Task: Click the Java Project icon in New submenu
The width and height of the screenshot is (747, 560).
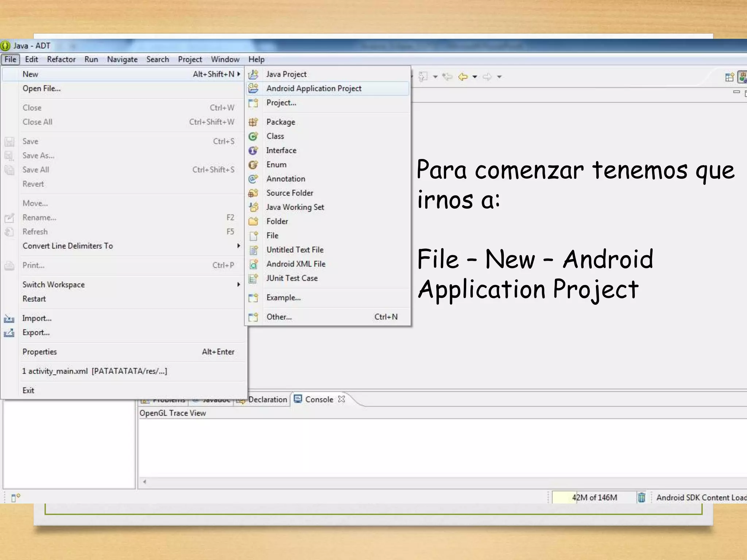Action: click(253, 74)
